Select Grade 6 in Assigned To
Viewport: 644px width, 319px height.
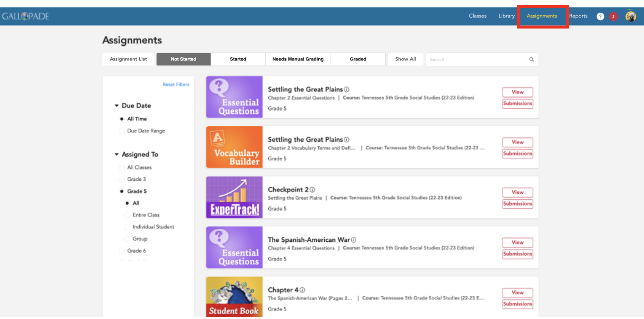(x=122, y=251)
